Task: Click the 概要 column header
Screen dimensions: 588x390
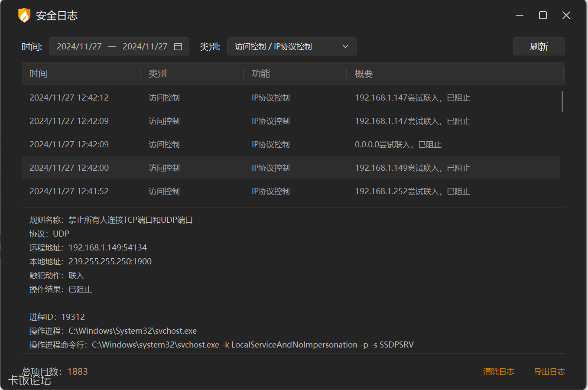Action: coord(364,74)
